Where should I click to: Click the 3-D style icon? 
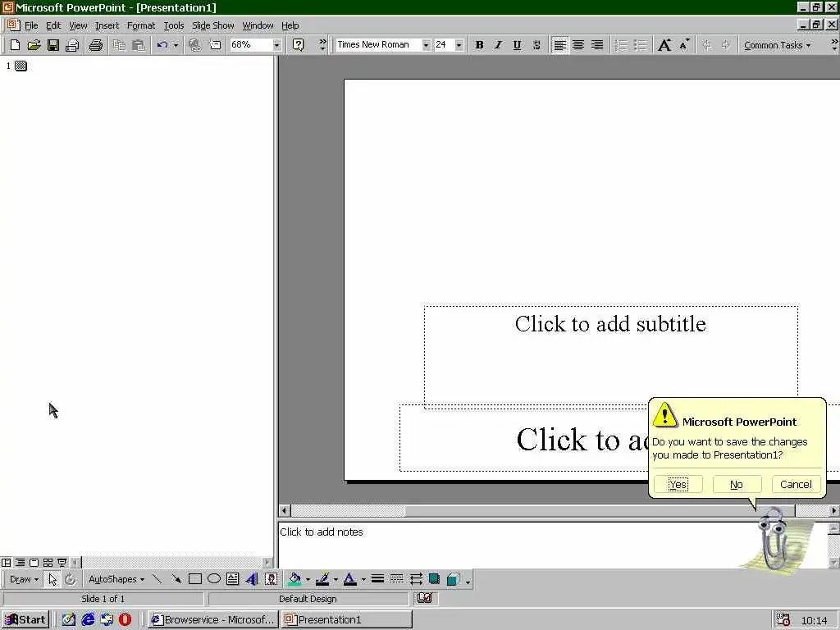pos(453,579)
